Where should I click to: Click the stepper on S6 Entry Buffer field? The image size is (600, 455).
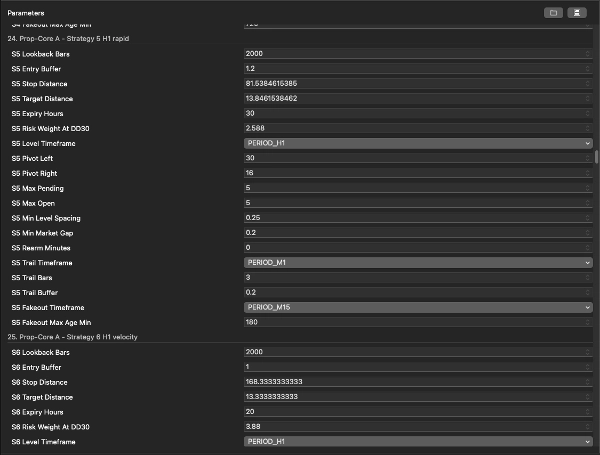tap(588, 367)
